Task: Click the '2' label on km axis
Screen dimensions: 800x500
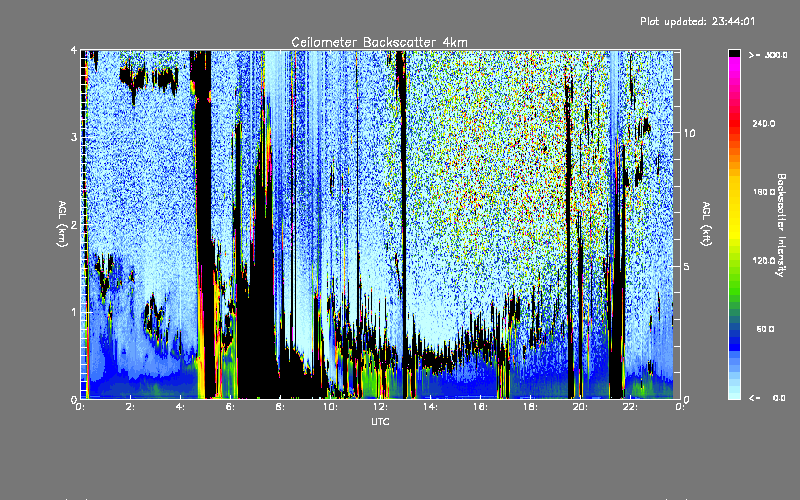Action: point(74,225)
